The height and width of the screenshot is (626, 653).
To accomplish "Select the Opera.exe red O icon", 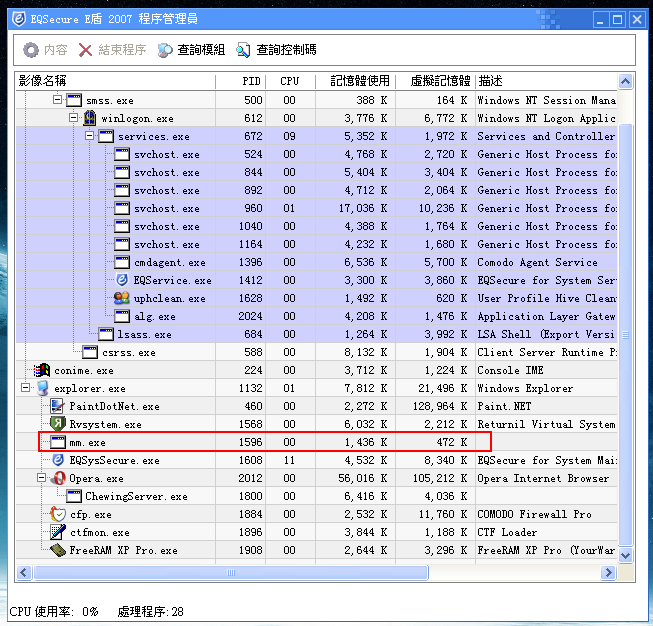I will [58, 478].
